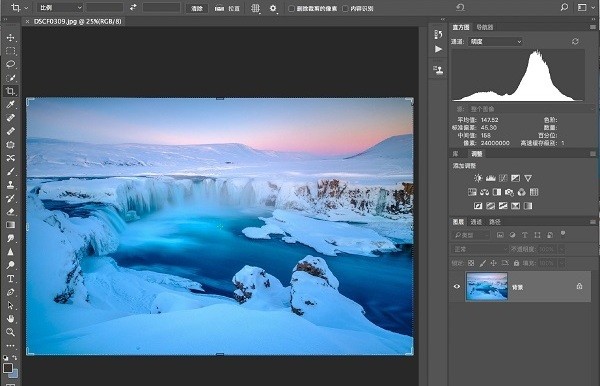Add a Color Balance adjustment
The height and width of the screenshot is (386, 600).
pos(484,192)
